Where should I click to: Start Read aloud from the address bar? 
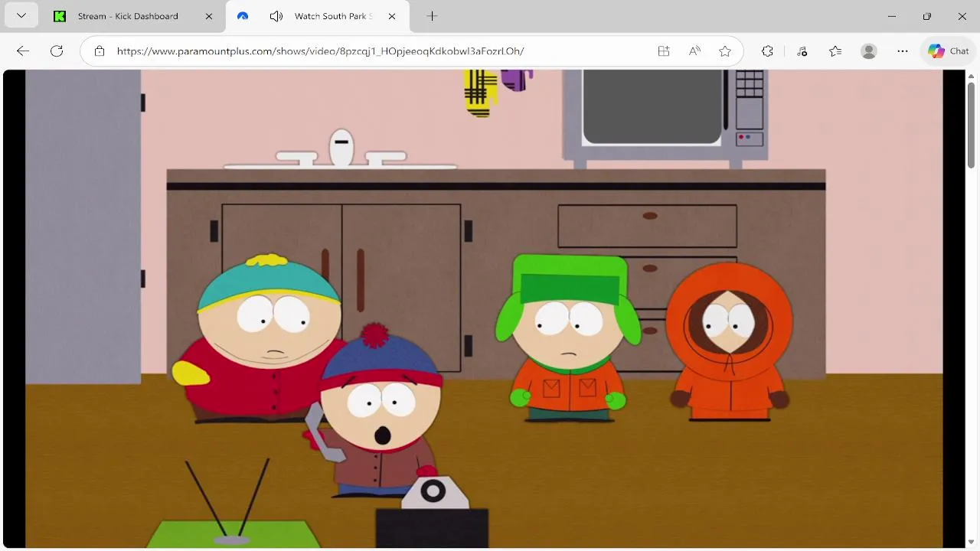point(694,51)
